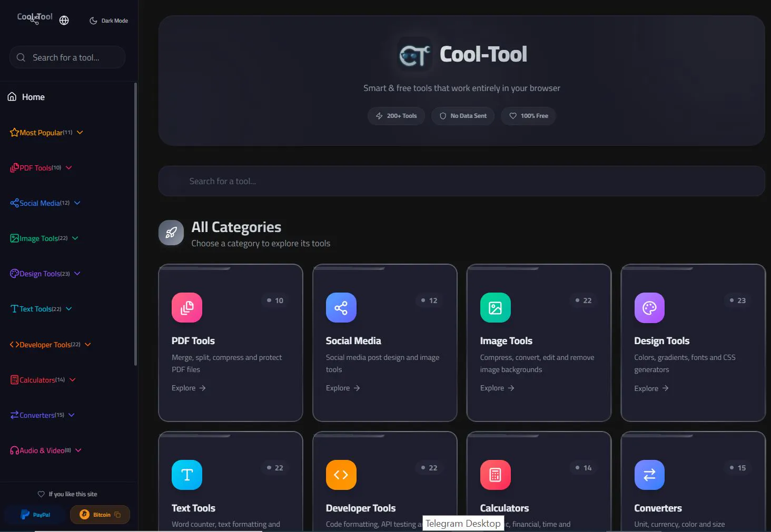Follow Explore link on PDF Tools card
771x532 pixels.
pos(189,388)
